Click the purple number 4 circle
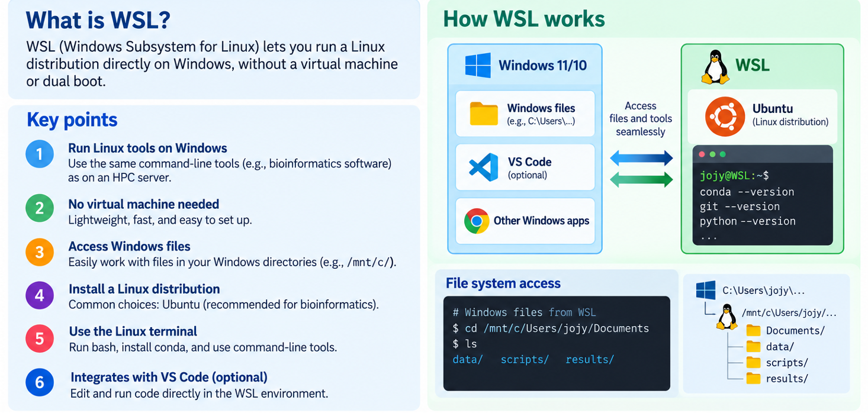The height and width of the screenshot is (413, 868). click(x=40, y=295)
